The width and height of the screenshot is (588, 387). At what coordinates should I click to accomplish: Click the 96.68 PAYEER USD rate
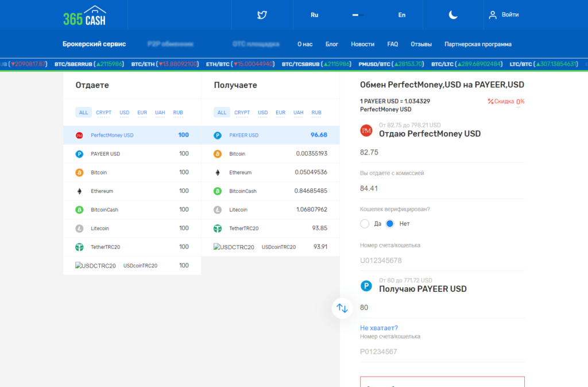coord(319,135)
